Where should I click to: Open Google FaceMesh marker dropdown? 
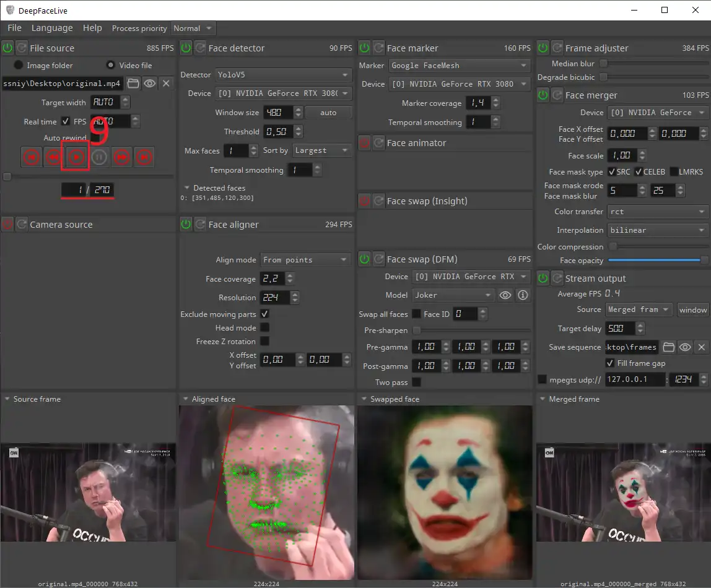(x=460, y=66)
